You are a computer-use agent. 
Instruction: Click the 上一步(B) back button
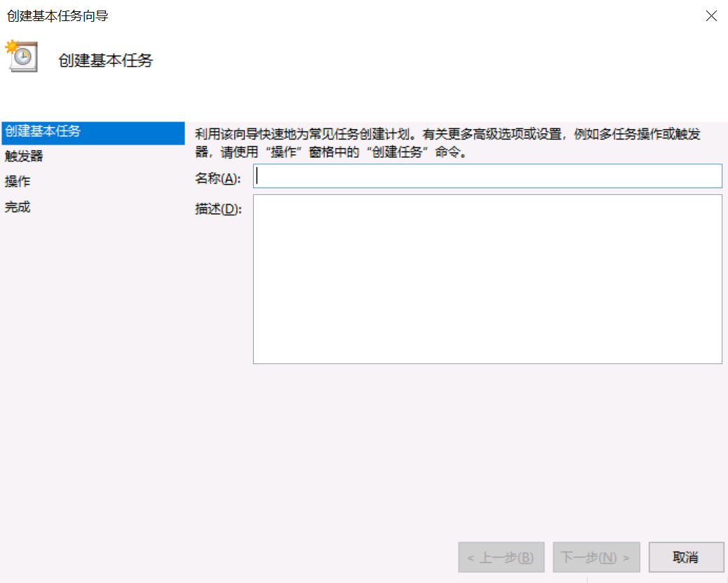[x=501, y=557]
